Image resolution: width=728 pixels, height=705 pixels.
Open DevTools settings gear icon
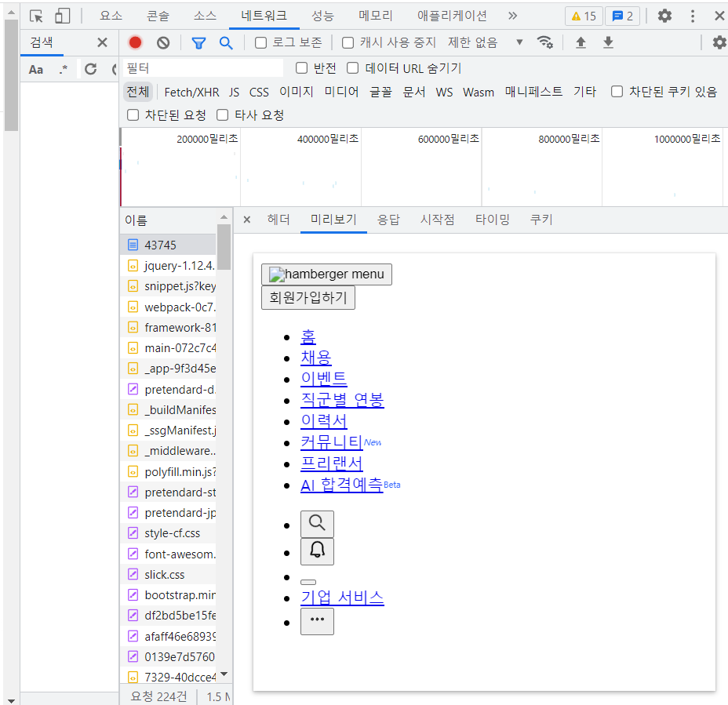(x=665, y=16)
